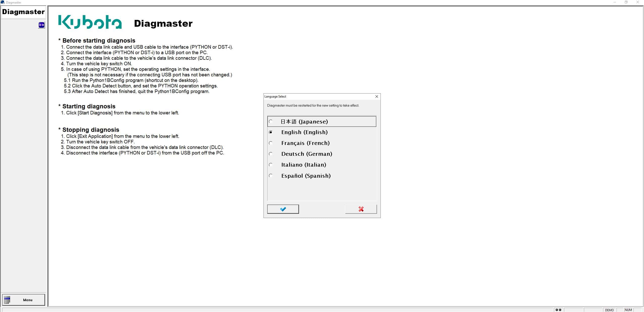
Task: Click the 'Run the Python1BConfig program' step
Action: click(131, 80)
